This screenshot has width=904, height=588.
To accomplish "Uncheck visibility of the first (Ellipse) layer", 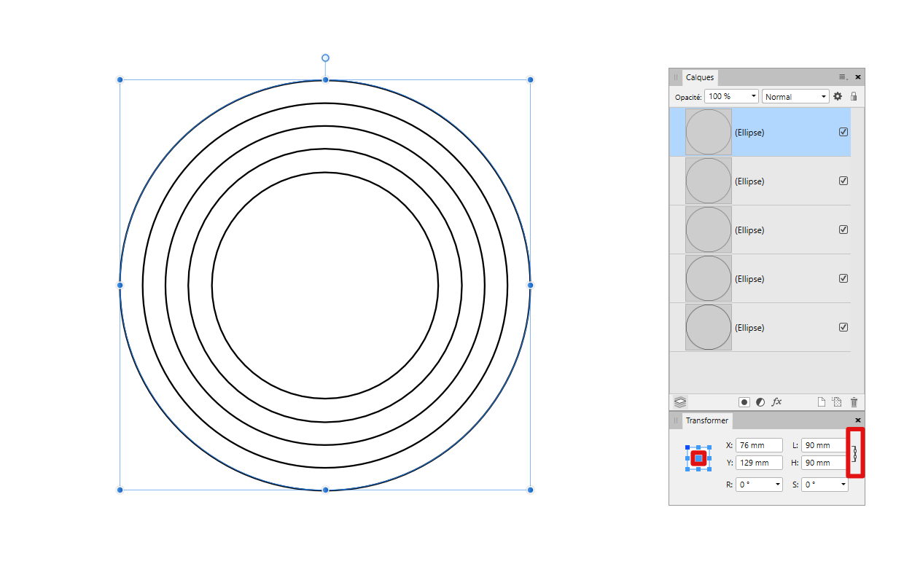I will [x=843, y=132].
